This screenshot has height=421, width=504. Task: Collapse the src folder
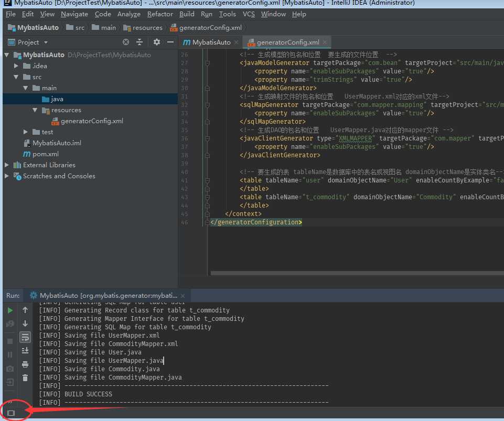[16, 77]
